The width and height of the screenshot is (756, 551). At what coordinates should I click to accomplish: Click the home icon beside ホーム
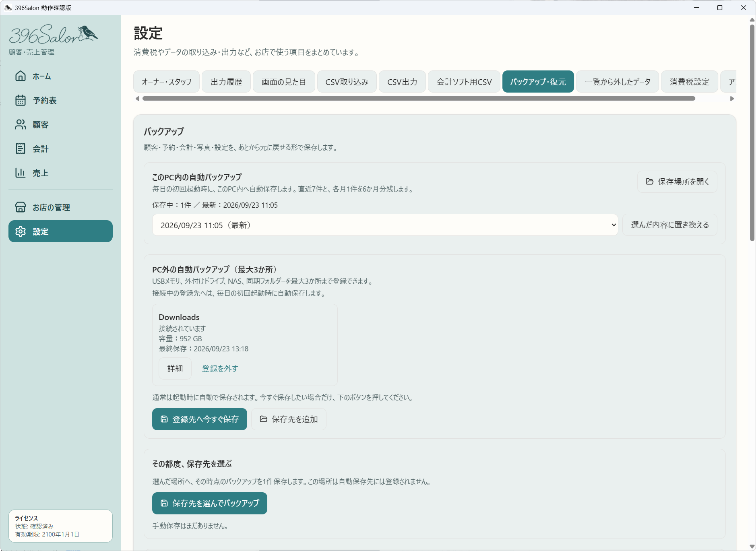click(21, 76)
